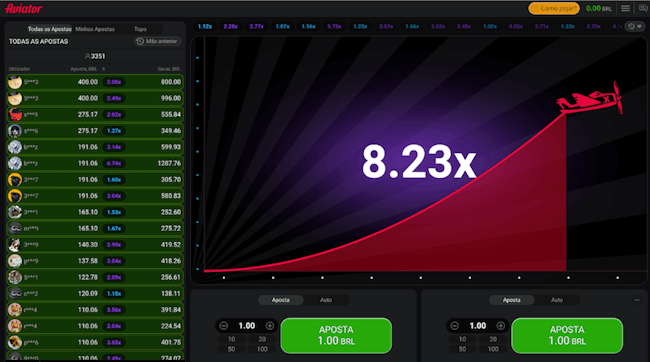The image size is (650, 362).
Task: Show Mão anterior previous round bets
Action: click(x=158, y=41)
